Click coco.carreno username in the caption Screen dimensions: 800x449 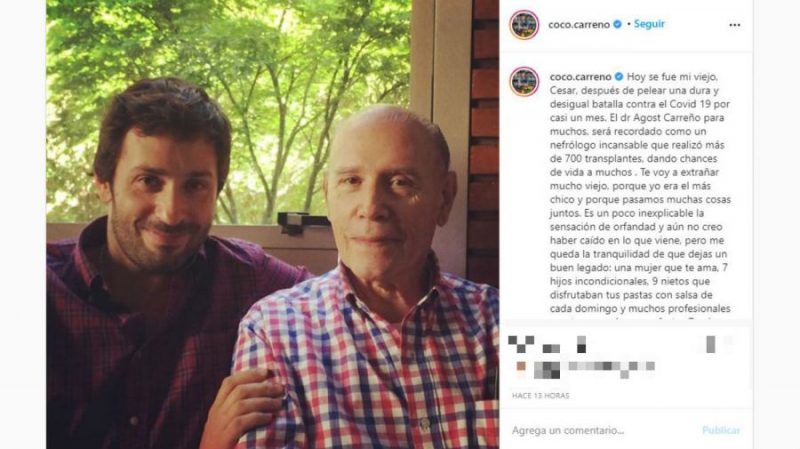(x=581, y=77)
